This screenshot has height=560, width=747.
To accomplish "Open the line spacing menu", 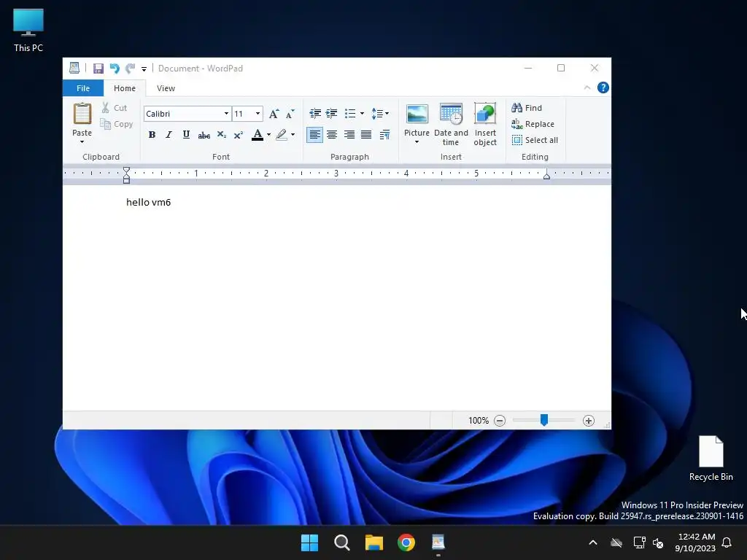I will pos(379,113).
